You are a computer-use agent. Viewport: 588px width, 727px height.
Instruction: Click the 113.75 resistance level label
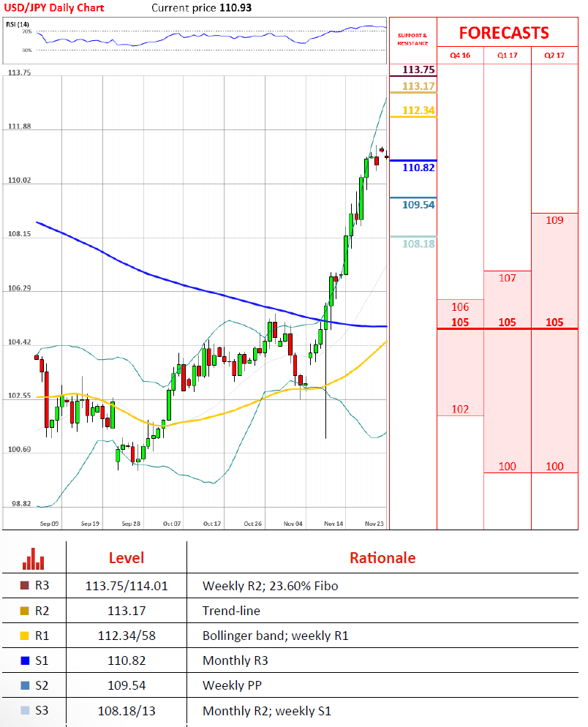(x=418, y=69)
